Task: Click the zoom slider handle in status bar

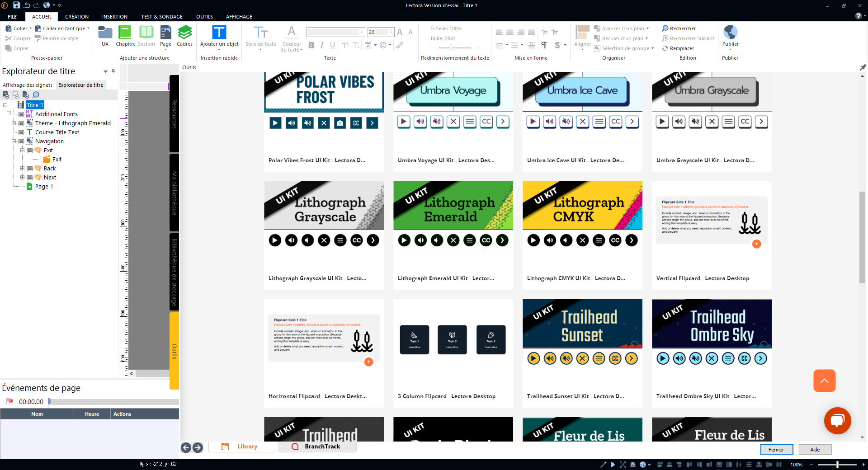Action: 837,465
